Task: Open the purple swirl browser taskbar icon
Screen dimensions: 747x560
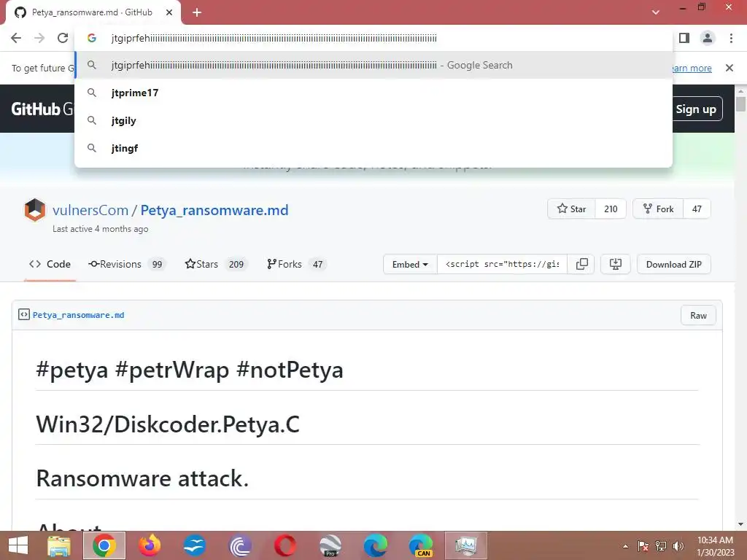Action: point(240,545)
